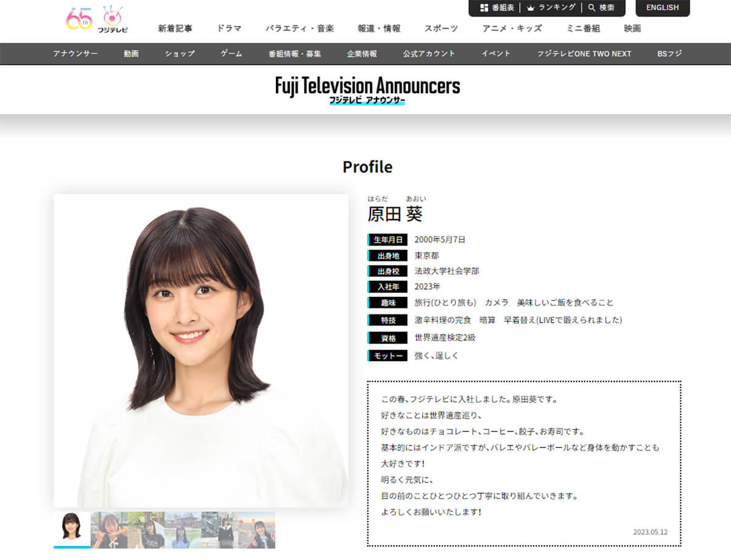Click the 入社年 value 2023年
The height and width of the screenshot is (560, 731).
pyautogui.click(x=428, y=286)
